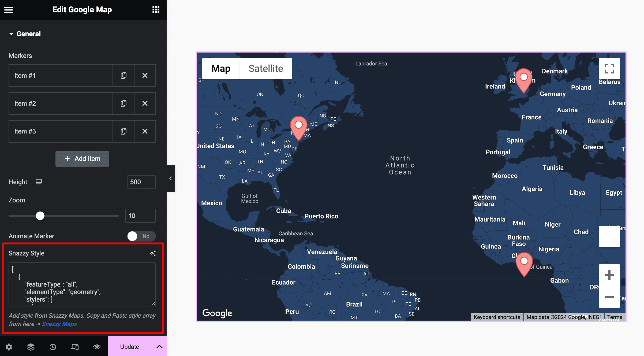This screenshot has width=644, height=356.
Task: Open the widgets grid panel icon
Action: [156, 10]
